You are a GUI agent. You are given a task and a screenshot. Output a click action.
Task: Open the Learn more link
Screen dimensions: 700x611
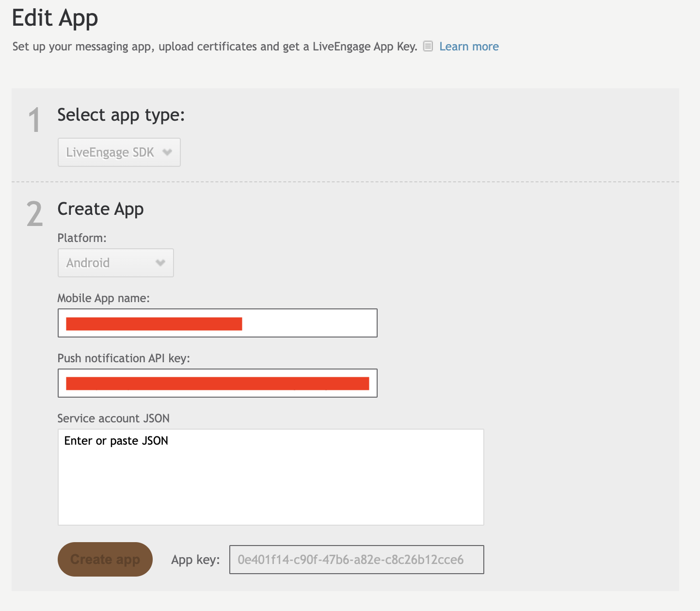pos(469,47)
